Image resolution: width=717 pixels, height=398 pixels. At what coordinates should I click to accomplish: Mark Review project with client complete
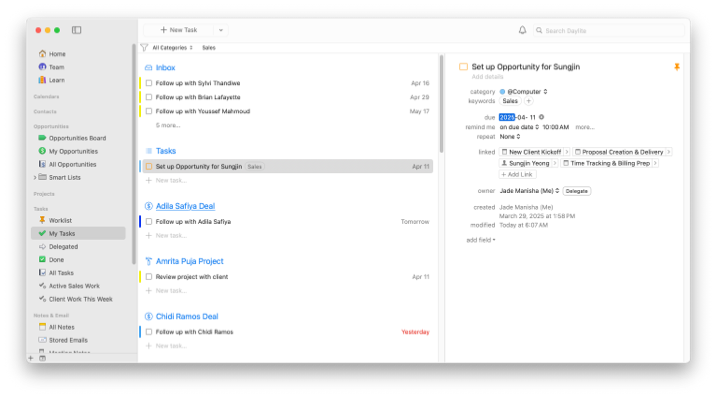[x=149, y=277]
